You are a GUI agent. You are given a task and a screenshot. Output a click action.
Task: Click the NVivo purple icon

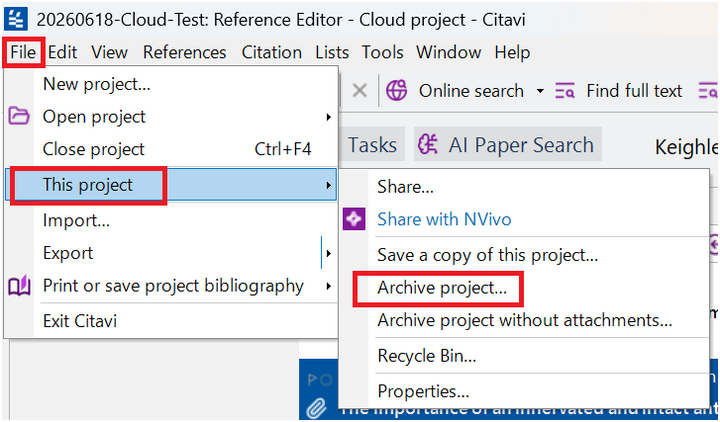point(354,219)
